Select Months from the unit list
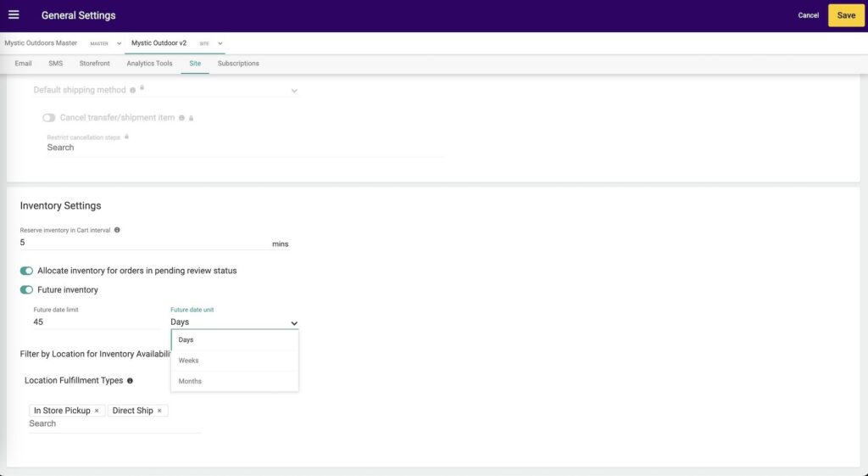The height and width of the screenshot is (476, 868). 235,381
